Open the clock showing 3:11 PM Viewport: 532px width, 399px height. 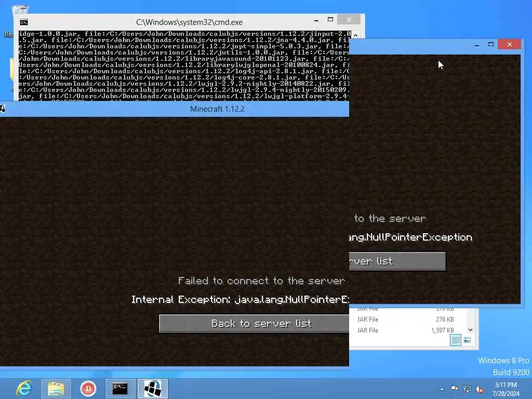click(506, 389)
